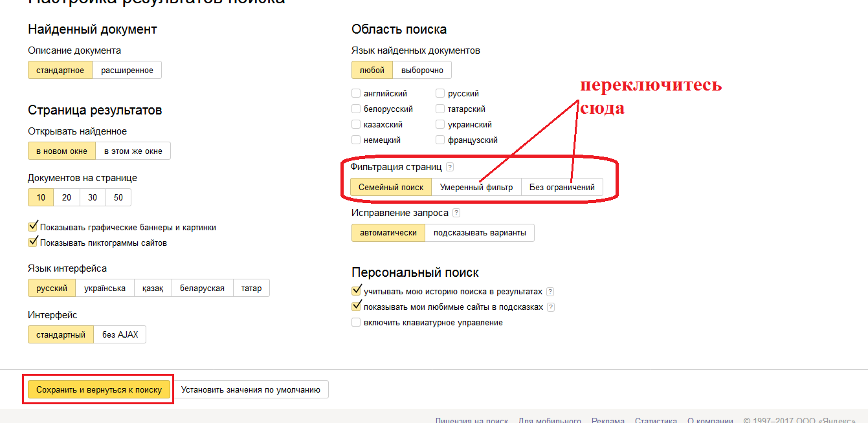
Task: Uncheck Показывать пиктограммы сайтов
Action: click(x=33, y=243)
